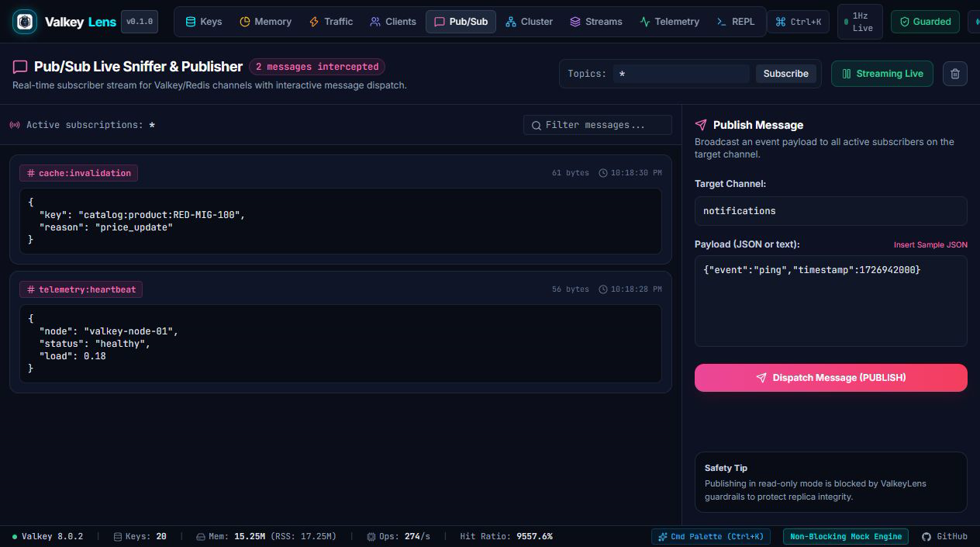Focus the Filter messages search box
This screenshot has width=980, height=547.
598,125
